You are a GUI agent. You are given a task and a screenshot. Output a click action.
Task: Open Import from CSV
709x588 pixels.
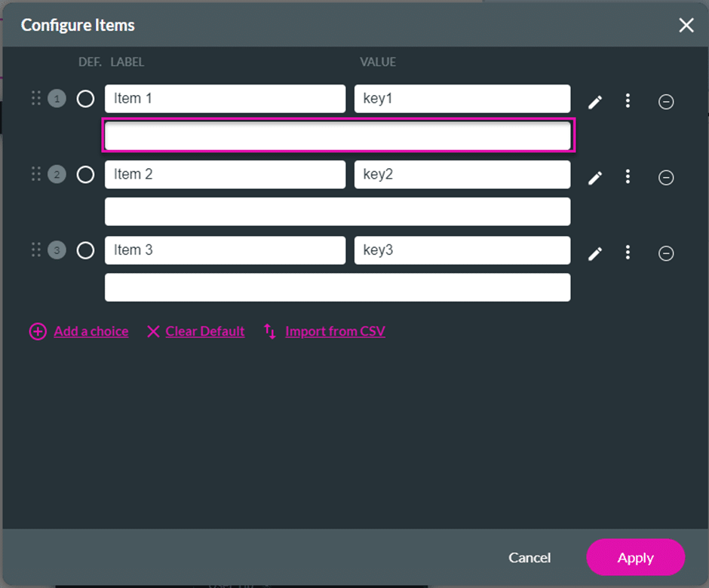pos(335,332)
